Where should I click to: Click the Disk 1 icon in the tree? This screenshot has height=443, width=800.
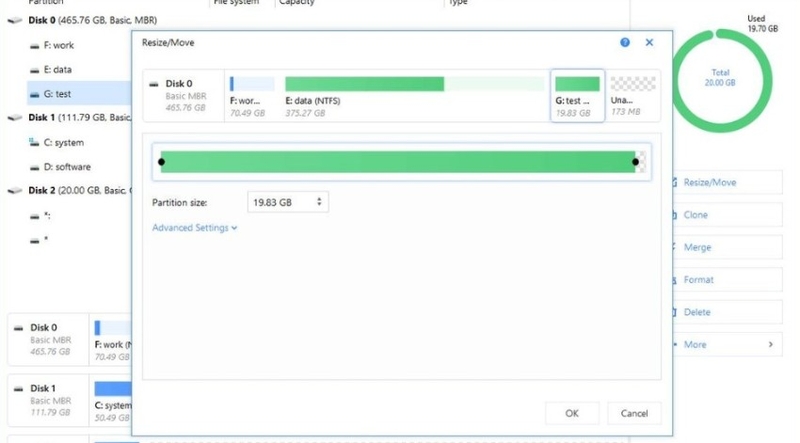click(x=15, y=118)
